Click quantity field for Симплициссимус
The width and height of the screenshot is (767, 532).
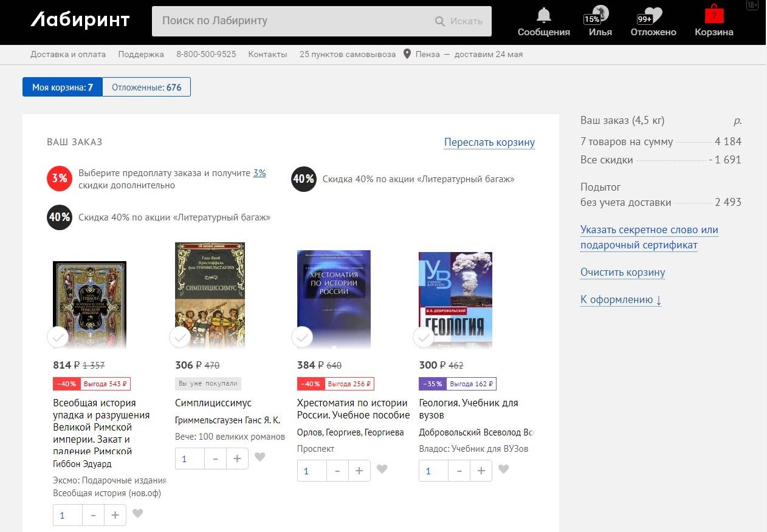pos(190,459)
